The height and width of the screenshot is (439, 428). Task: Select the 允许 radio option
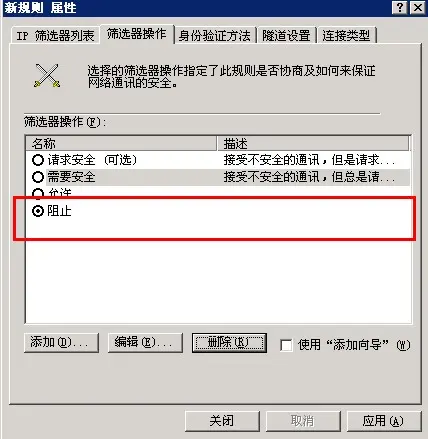click(38, 193)
